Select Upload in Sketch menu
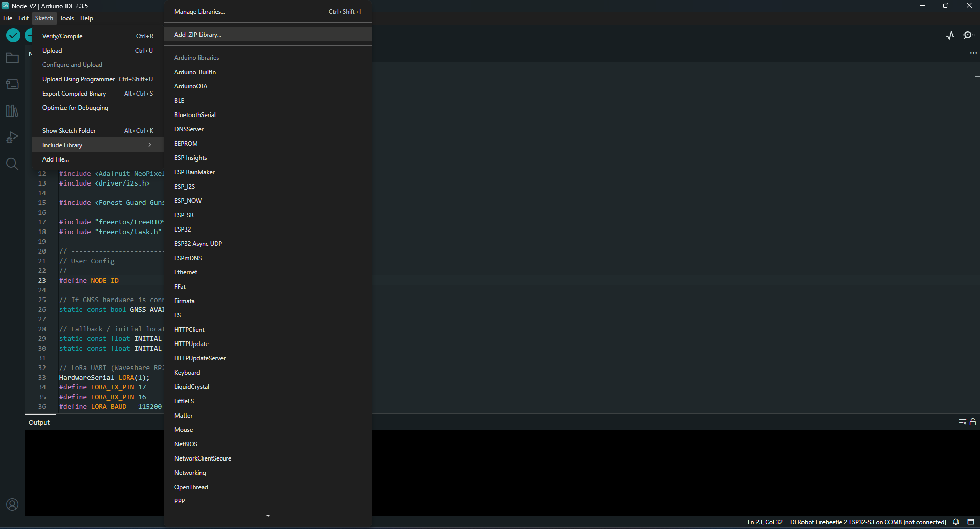Image resolution: width=980 pixels, height=529 pixels. click(x=98, y=51)
